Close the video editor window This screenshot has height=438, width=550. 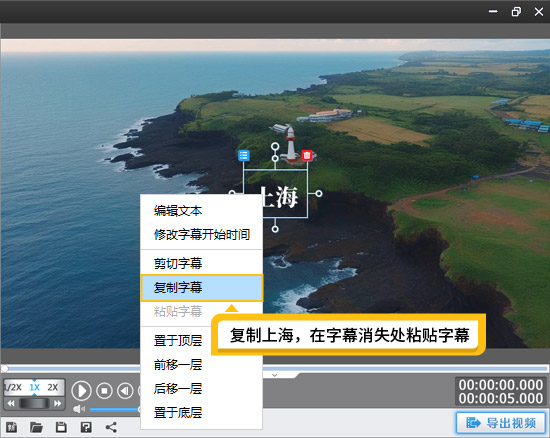pyautogui.click(x=539, y=12)
